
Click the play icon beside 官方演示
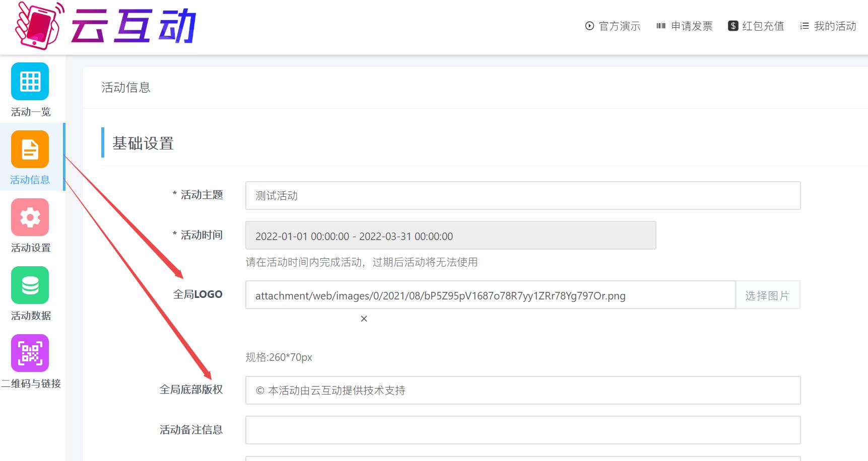coord(589,26)
